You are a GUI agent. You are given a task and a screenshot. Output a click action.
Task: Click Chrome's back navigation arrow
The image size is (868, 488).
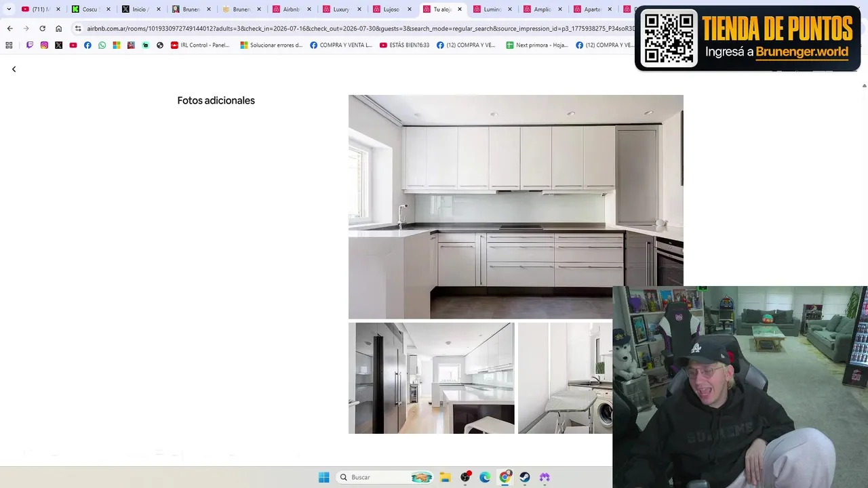(9, 28)
